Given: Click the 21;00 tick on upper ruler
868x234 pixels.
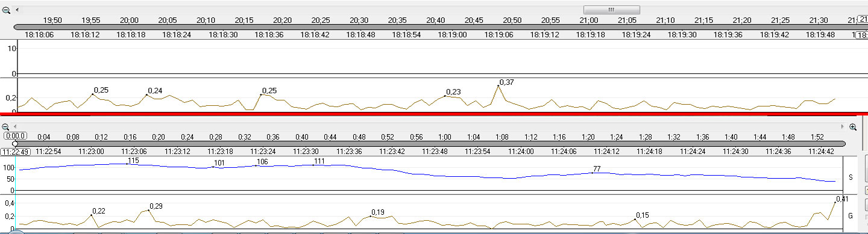Looking at the screenshot, I should point(589,20).
